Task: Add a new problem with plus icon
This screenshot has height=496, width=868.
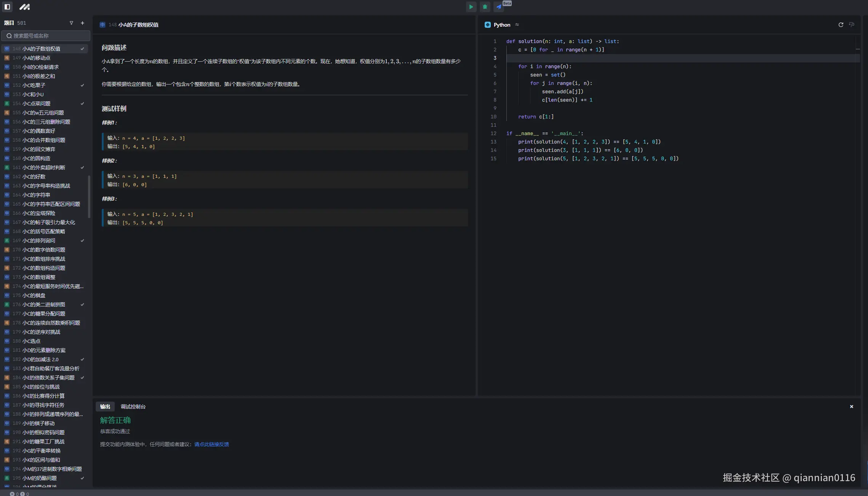Action: tap(82, 23)
